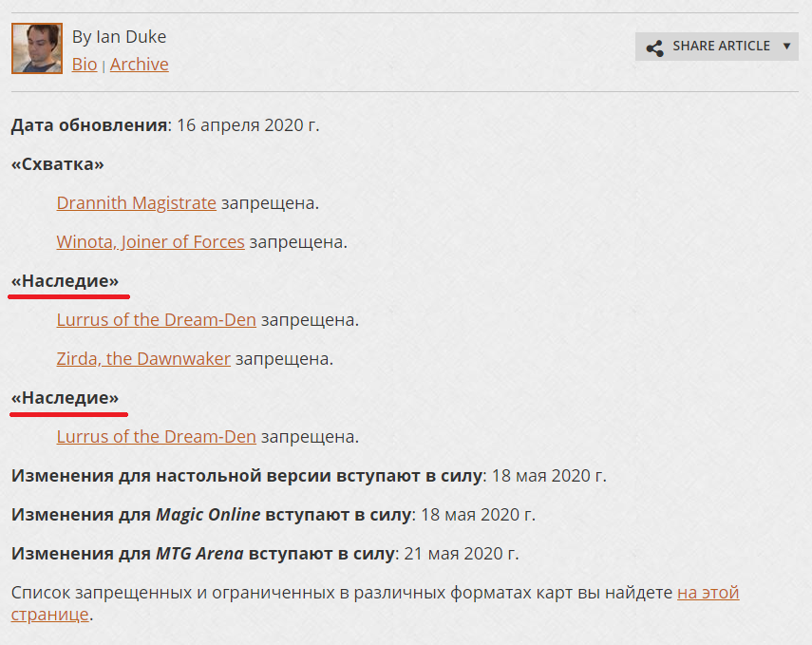Click the italic "Magic Online" text
Viewport: 812px width, 645px height.
207,515
